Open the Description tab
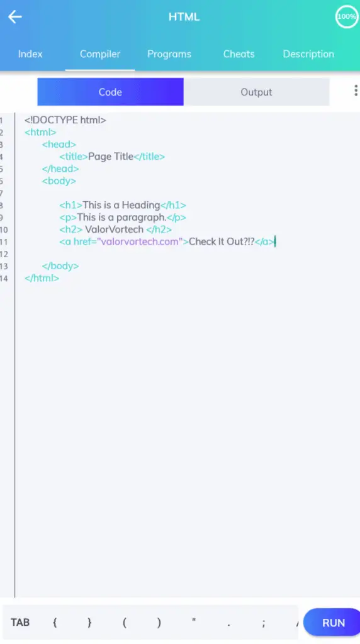The height and width of the screenshot is (644, 360). click(x=308, y=54)
